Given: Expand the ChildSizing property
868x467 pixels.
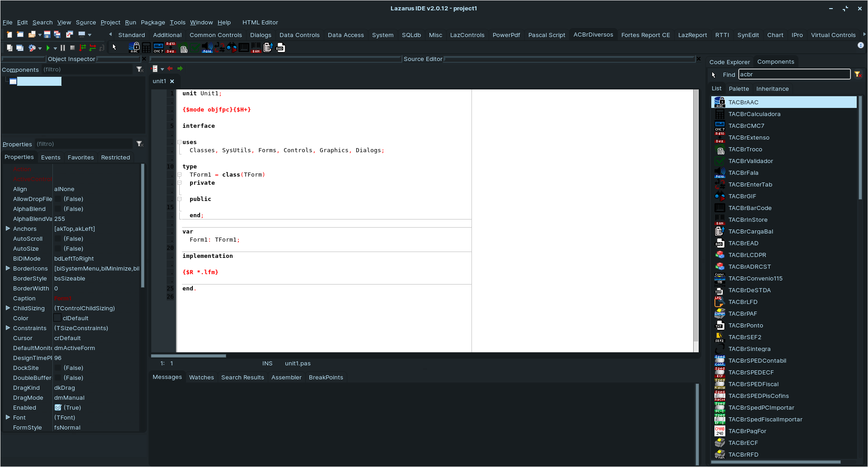Looking at the screenshot, I should click(x=8, y=308).
